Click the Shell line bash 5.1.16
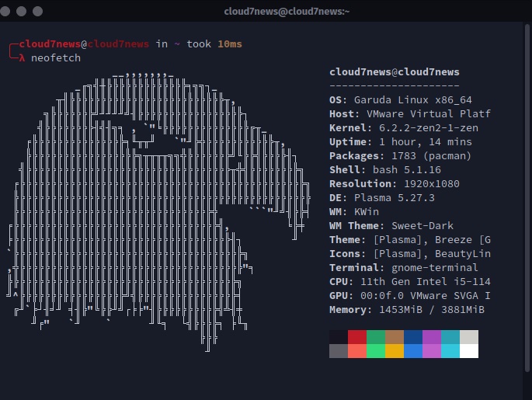The height and width of the screenshot is (400, 532). point(385,169)
